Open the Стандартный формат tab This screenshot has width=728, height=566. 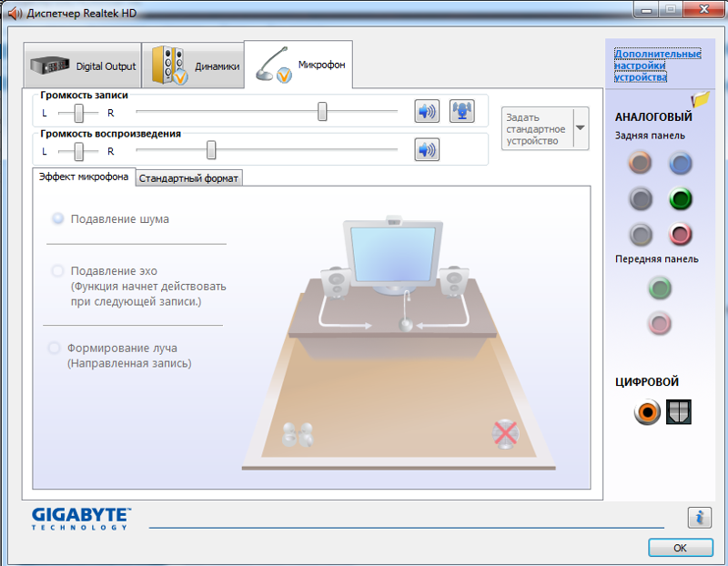(x=188, y=178)
